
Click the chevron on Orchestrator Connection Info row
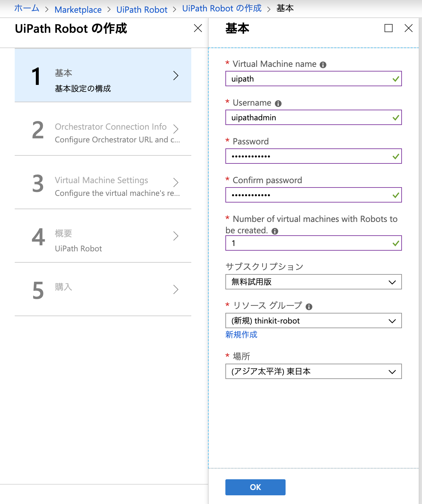tap(176, 129)
